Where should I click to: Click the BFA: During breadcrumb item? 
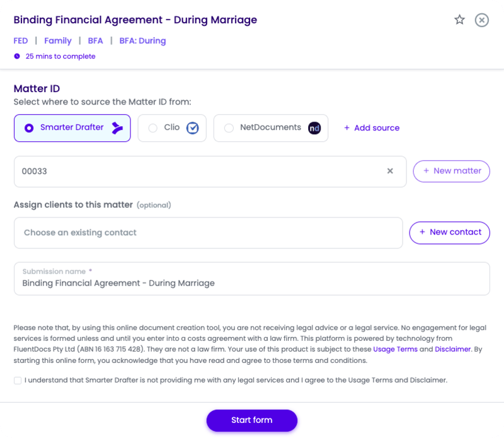tap(142, 41)
